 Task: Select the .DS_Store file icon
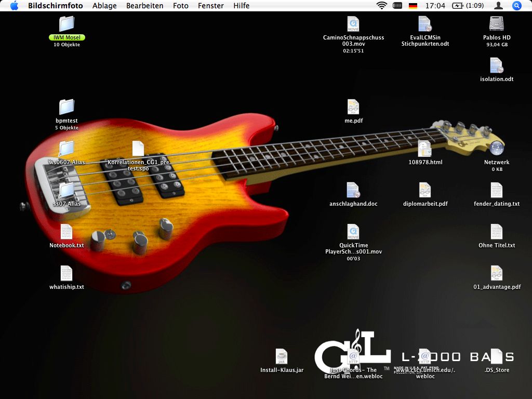coord(496,356)
